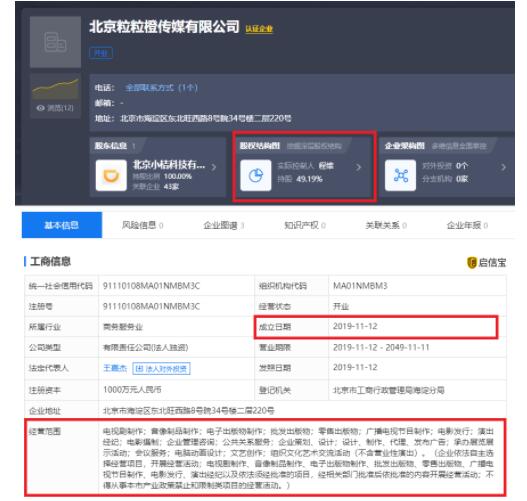Image resolution: width=527 pixels, height=501 pixels.
Task: Open the network enterprise structure diagram icon
Action: point(400,175)
